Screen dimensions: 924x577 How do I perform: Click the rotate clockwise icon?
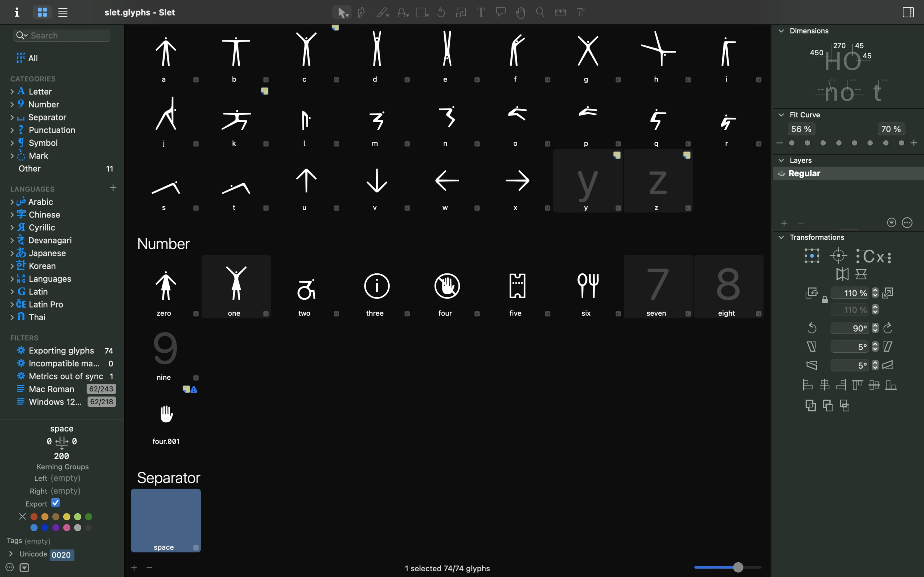888,328
